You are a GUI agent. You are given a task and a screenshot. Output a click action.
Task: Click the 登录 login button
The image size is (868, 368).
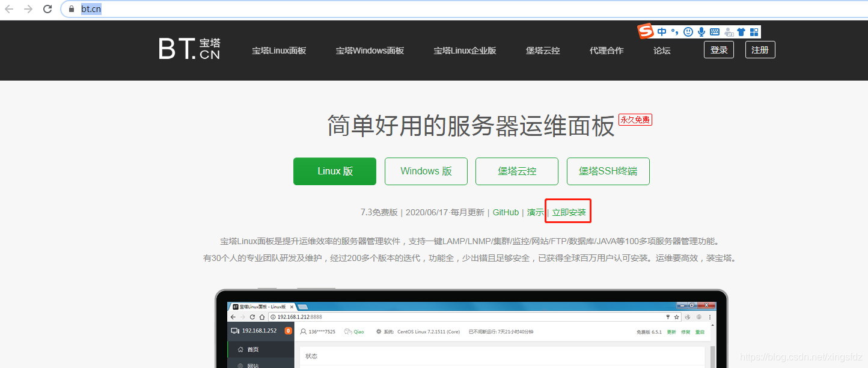coord(719,50)
